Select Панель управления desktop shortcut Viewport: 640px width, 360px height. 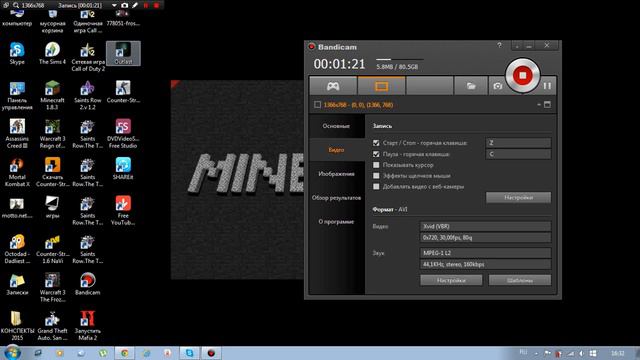point(17,96)
